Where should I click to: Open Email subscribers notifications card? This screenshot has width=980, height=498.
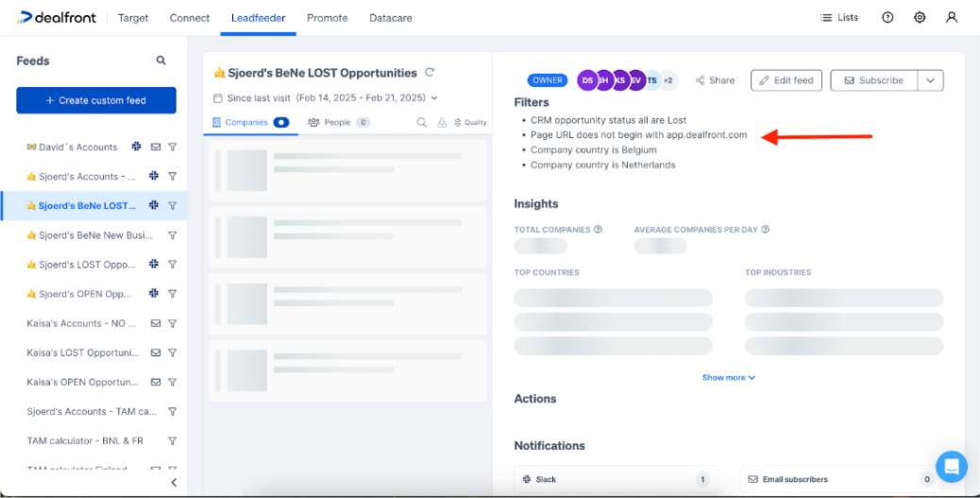(x=842, y=479)
